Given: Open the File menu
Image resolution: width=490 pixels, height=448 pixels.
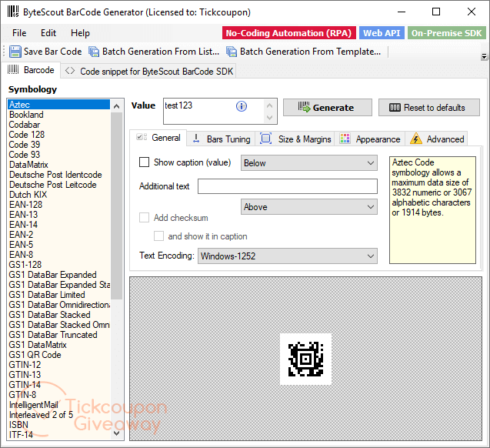Looking at the screenshot, I should click(19, 33).
